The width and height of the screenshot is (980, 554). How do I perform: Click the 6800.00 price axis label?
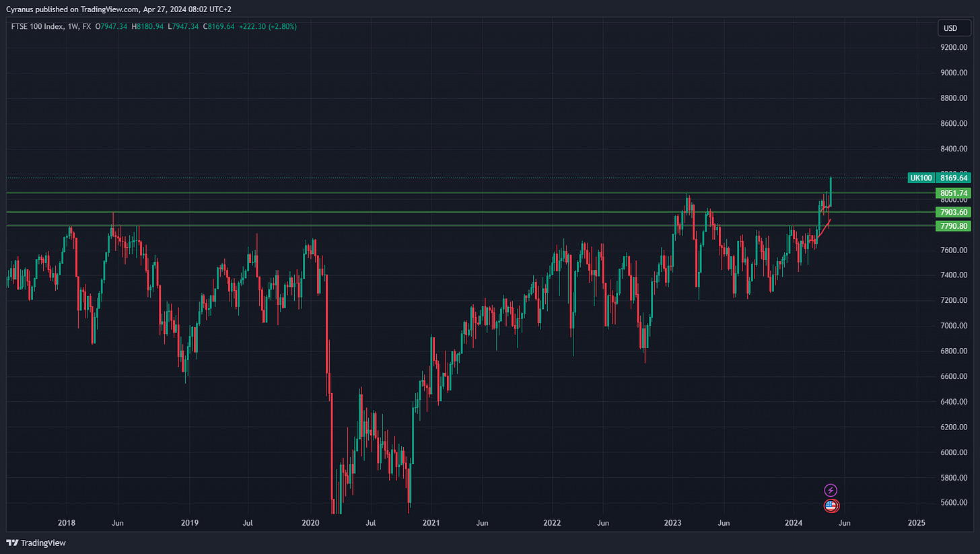954,351
